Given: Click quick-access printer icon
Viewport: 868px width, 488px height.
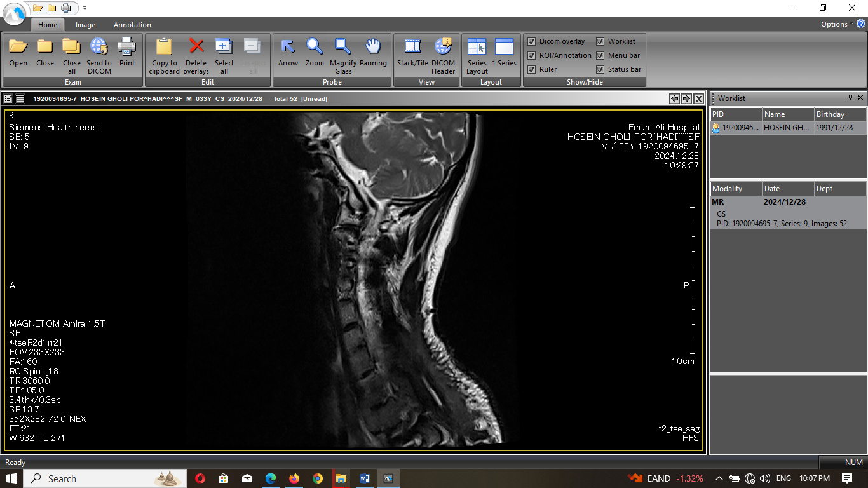Looking at the screenshot, I should (x=65, y=8).
